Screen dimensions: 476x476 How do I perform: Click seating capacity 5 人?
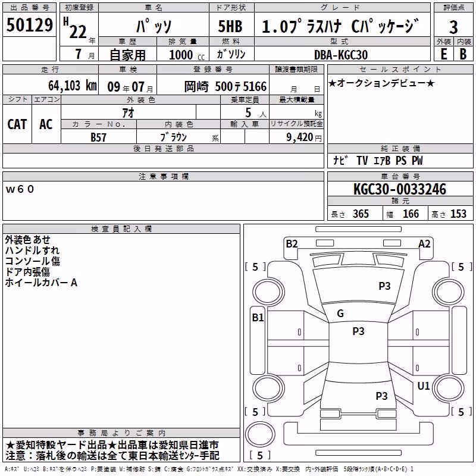click(x=256, y=112)
